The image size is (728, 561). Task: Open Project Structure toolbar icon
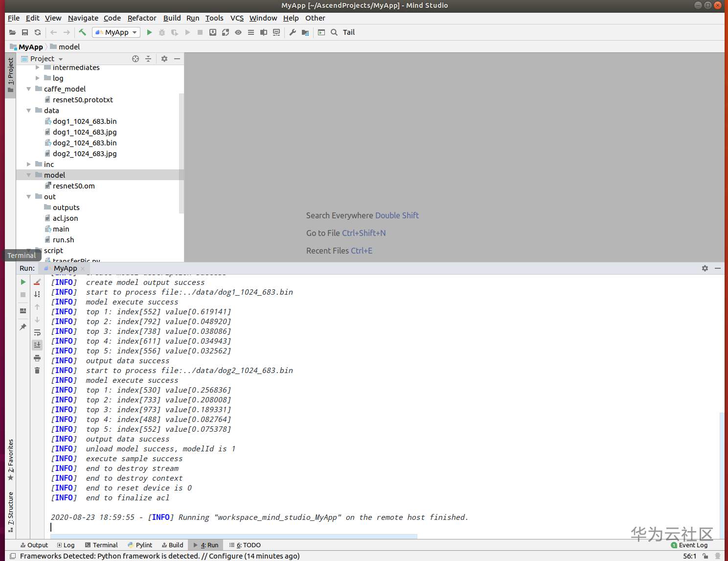point(305,32)
